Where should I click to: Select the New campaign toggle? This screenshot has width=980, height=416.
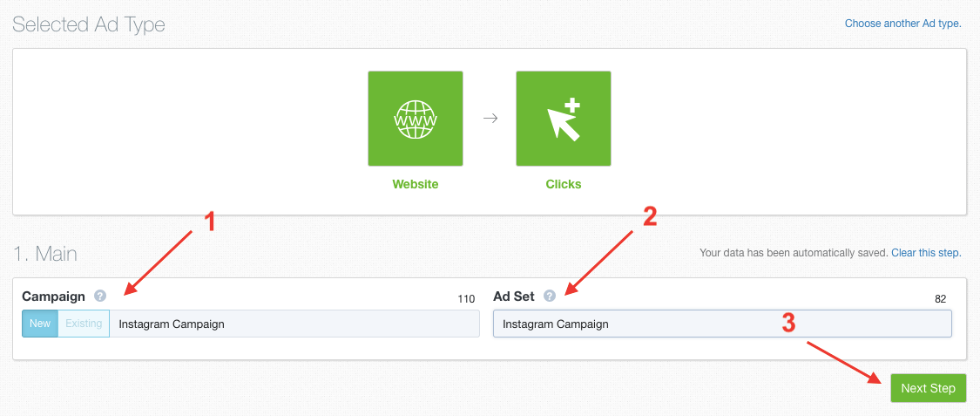pyautogui.click(x=40, y=324)
